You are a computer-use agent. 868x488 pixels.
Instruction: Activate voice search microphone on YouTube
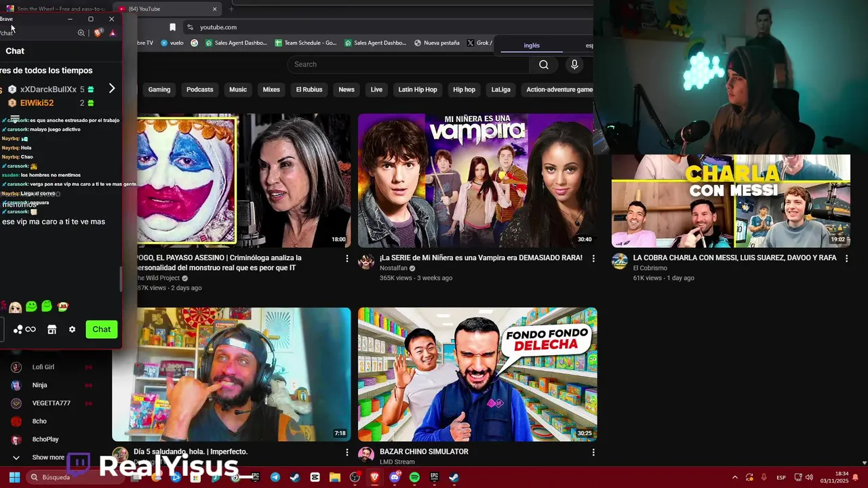574,64
